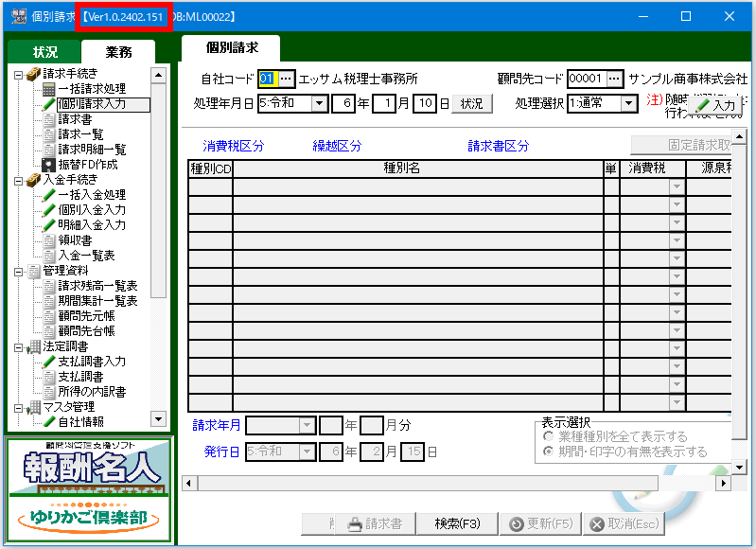Open the 処理年月日 era dropdown
Screen dimensions: 756x549
(319, 104)
